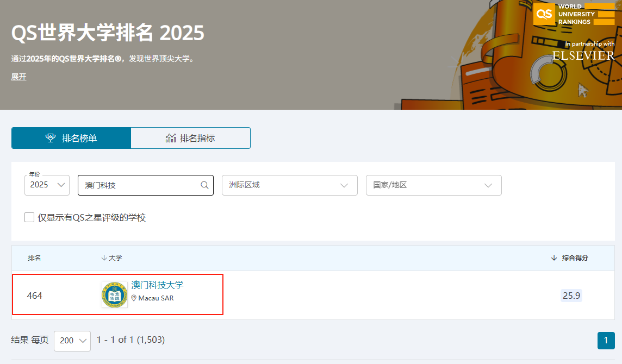Click the 展开 link in the banner
Image resolution: width=622 pixels, height=364 pixels.
pos(18,77)
